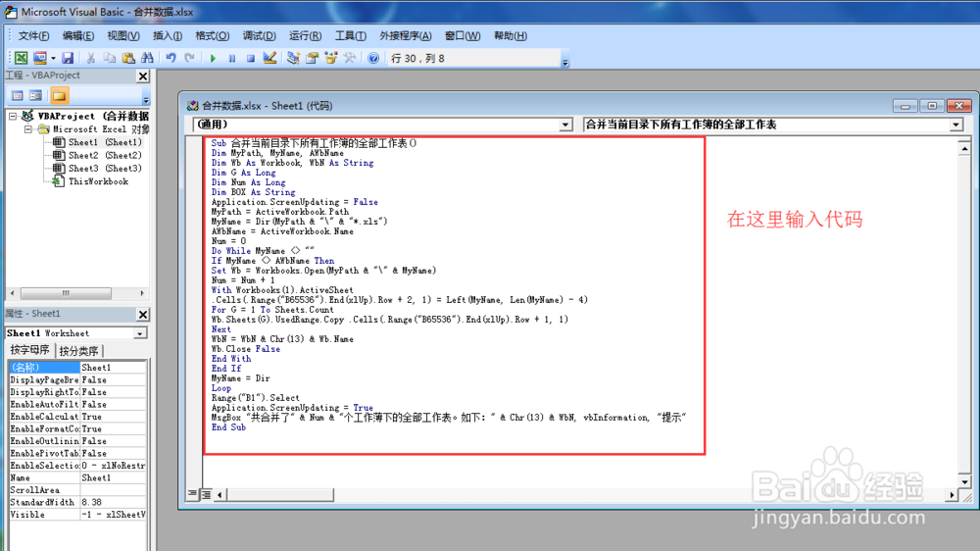Open the 帮助(H) menu
Viewport: 980px width, 551px height.
pos(511,35)
